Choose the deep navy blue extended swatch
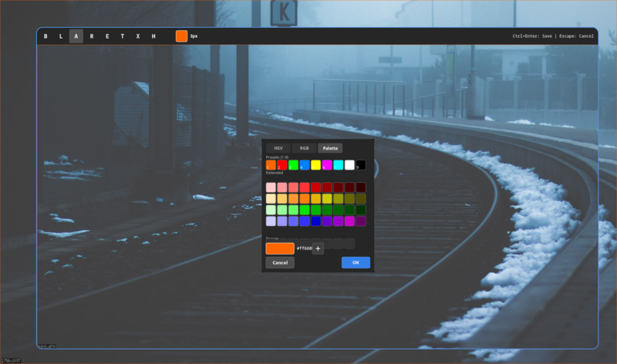Image resolution: width=617 pixels, height=364 pixels. [x=315, y=221]
